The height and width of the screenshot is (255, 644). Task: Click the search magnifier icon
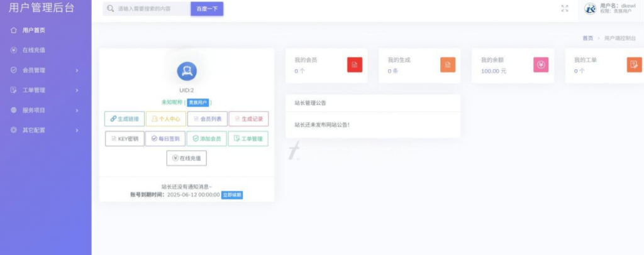(x=110, y=9)
